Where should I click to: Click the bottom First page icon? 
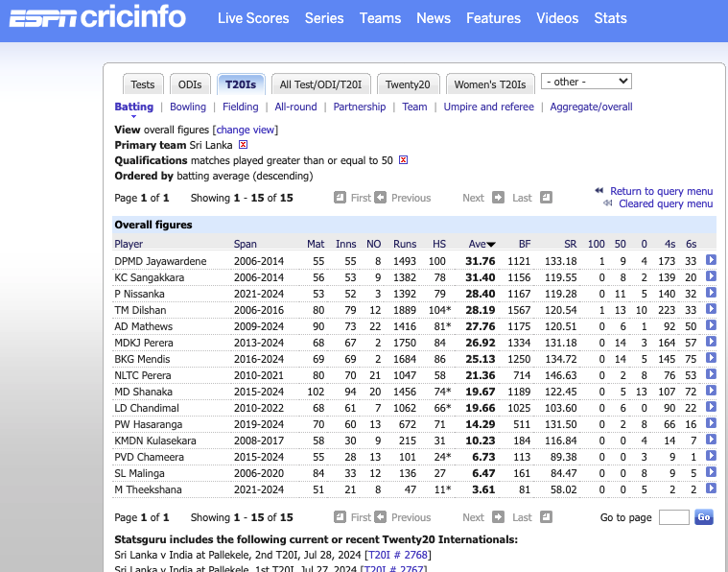coord(340,516)
